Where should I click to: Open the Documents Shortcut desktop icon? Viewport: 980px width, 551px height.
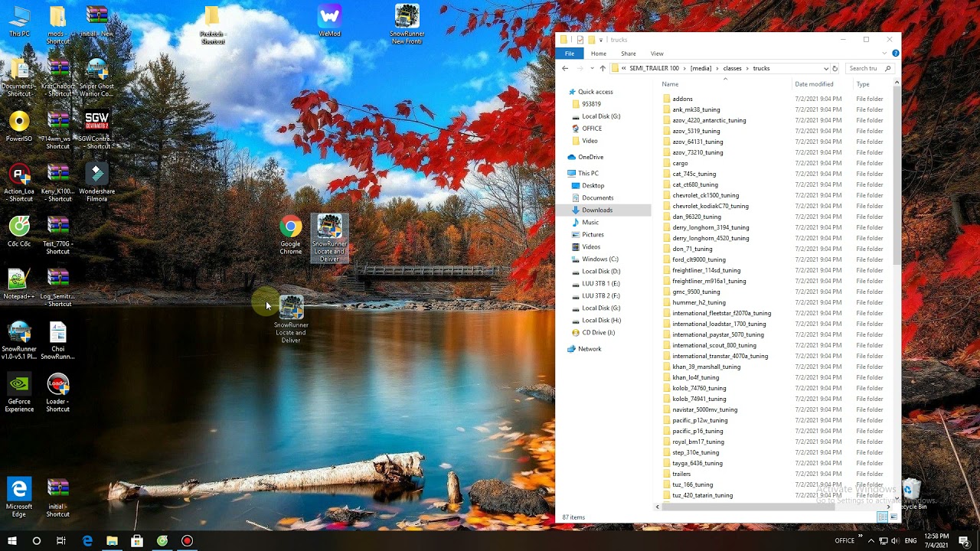[19, 78]
